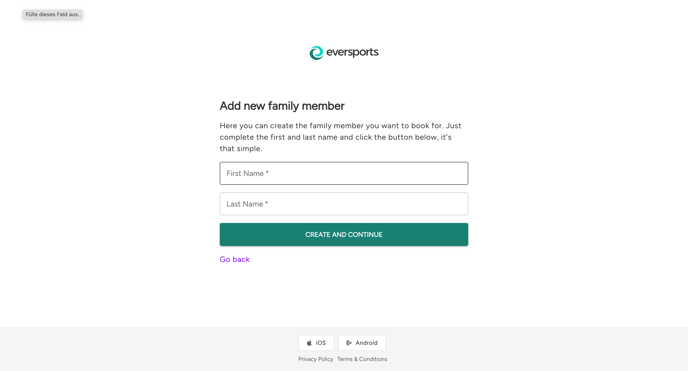Screen dimensions: 688x371
Task: Focus the Last Name input field
Action: tap(344, 204)
